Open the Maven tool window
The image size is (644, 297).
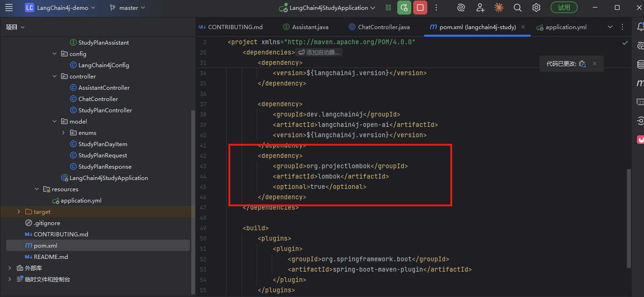click(640, 83)
